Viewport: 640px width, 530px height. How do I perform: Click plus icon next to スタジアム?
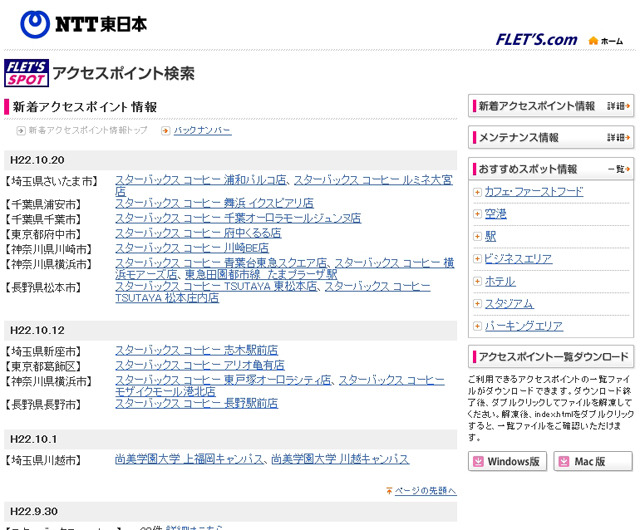[x=477, y=303]
